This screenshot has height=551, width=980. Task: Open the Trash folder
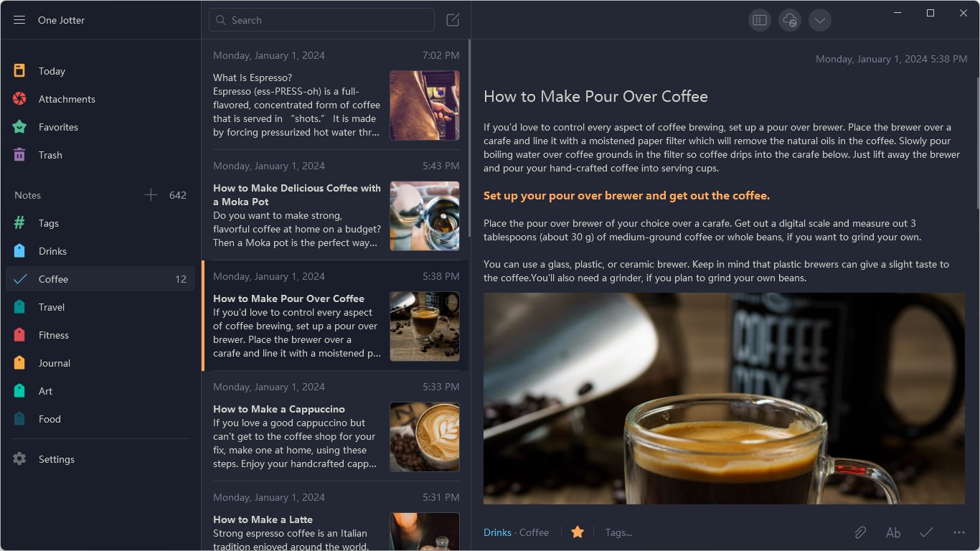click(100, 155)
